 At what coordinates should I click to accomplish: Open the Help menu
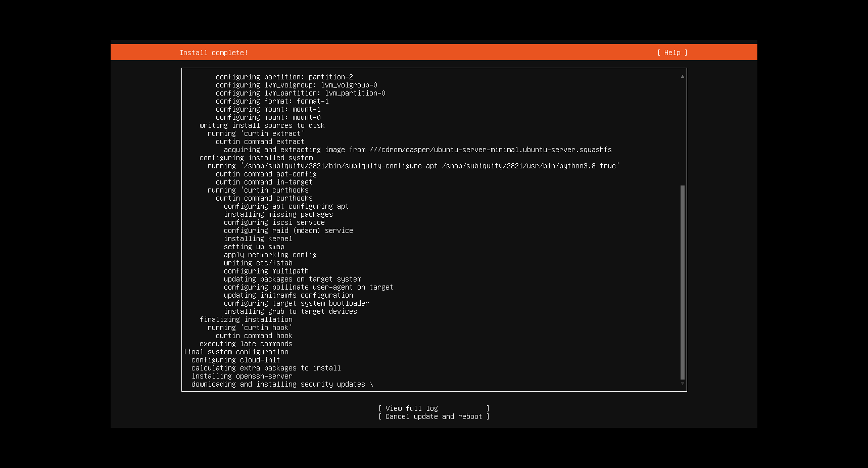[x=672, y=53]
